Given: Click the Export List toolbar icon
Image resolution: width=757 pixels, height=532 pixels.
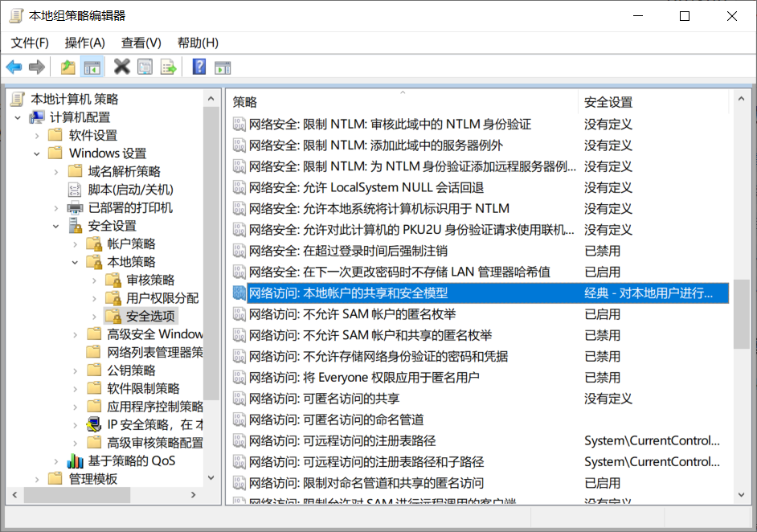Looking at the screenshot, I should [x=169, y=67].
